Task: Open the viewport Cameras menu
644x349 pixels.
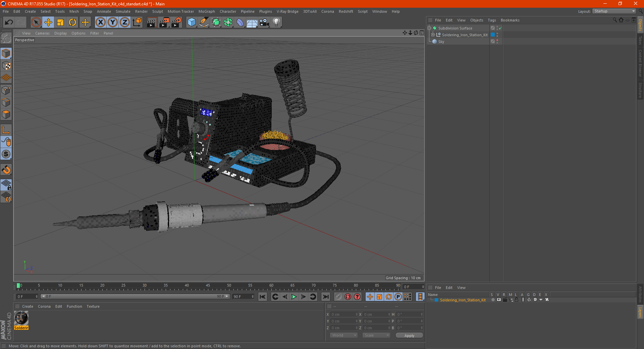Action: coord(42,33)
